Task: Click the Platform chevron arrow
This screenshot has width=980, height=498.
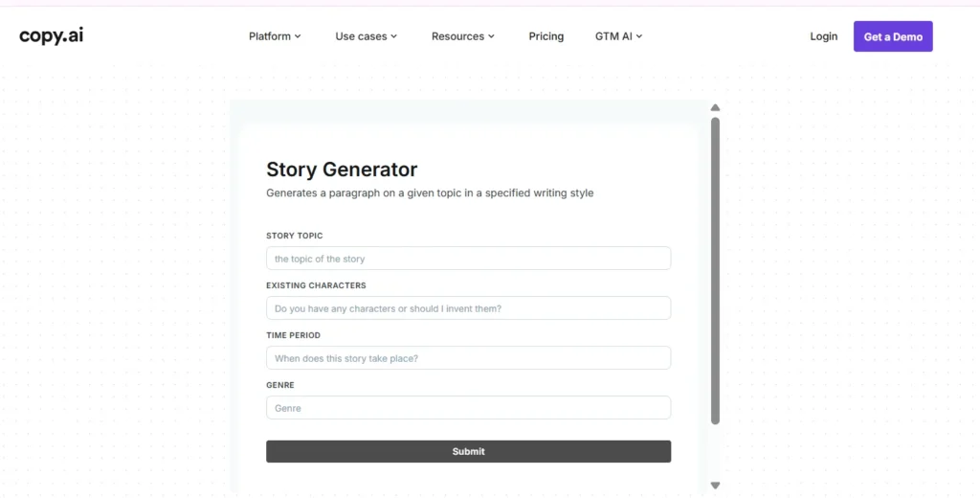Action: click(298, 36)
